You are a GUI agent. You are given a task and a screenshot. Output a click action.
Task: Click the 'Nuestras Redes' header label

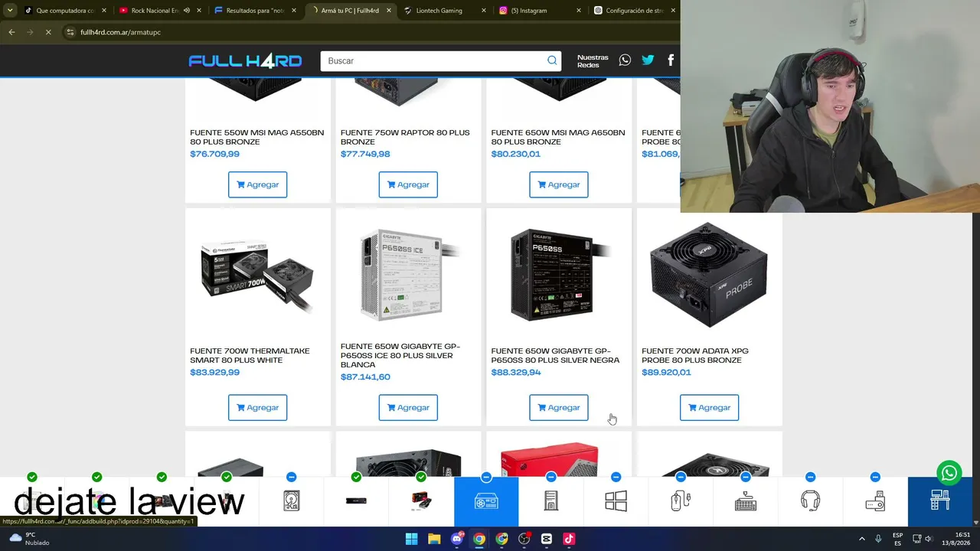[x=593, y=61]
